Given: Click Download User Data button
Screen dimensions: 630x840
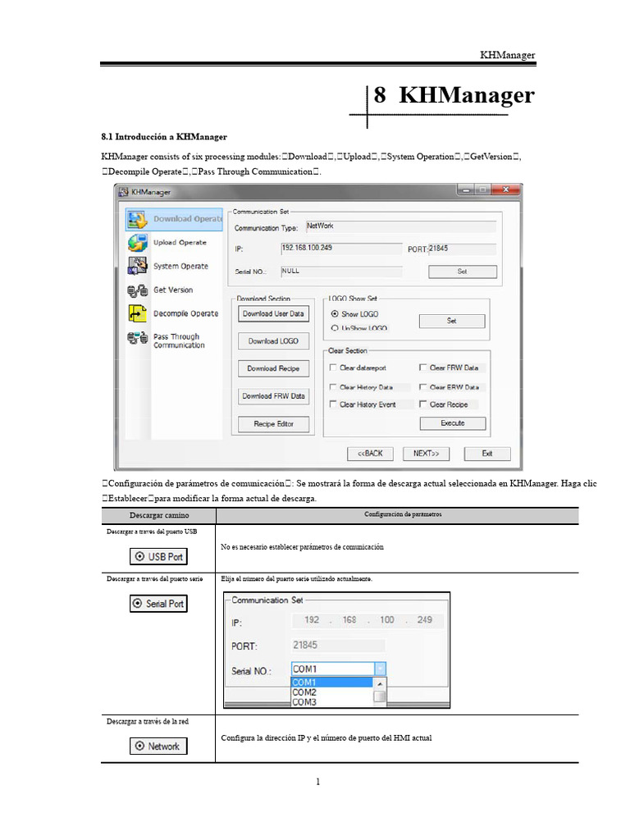Looking at the screenshot, I should (x=273, y=314).
